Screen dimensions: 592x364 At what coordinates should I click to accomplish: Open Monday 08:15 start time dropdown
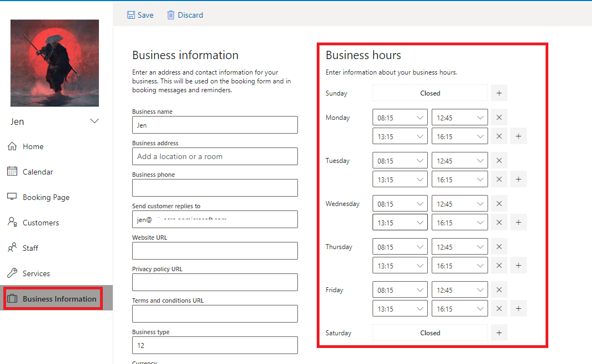coord(400,117)
